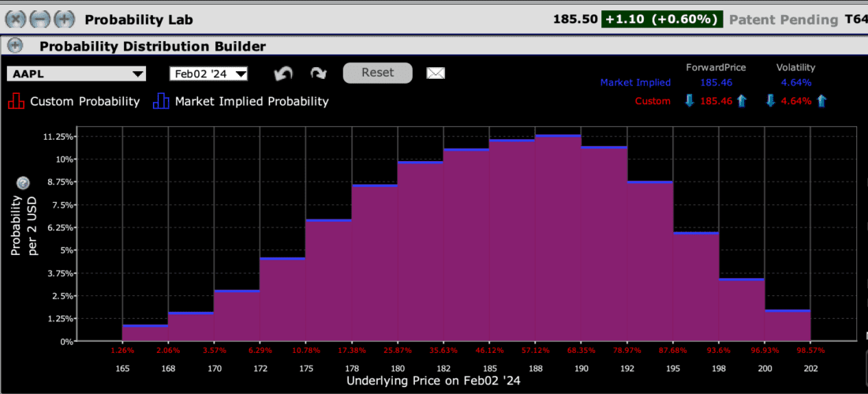Click the undo arrow icon
Image resolution: width=868 pixels, height=394 pixels.
(x=283, y=73)
